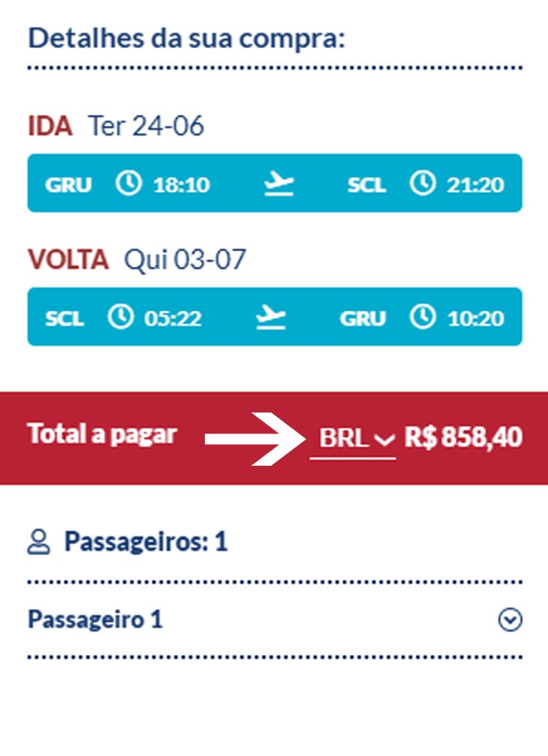
Task: Click the airplane icon on the IDA flight
Action: click(279, 183)
